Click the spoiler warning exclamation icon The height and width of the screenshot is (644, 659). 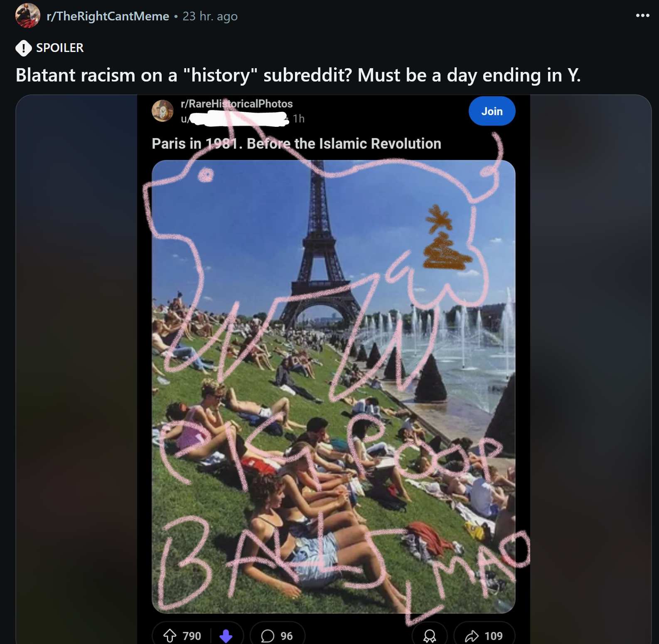pos(24,48)
